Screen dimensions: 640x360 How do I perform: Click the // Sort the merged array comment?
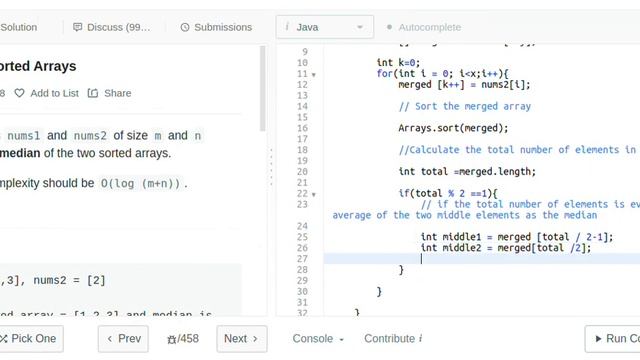[464, 106]
